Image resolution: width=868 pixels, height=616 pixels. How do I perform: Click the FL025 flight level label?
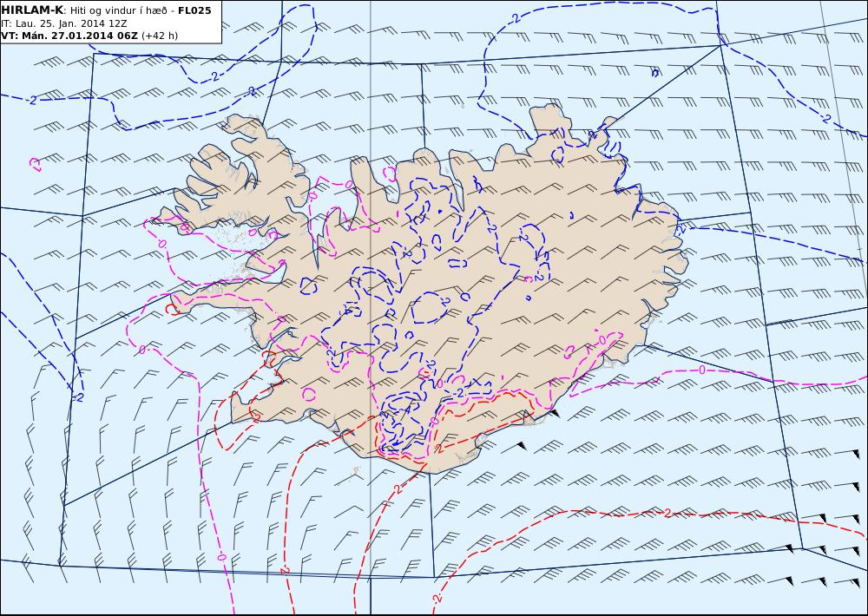click(x=194, y=10)
